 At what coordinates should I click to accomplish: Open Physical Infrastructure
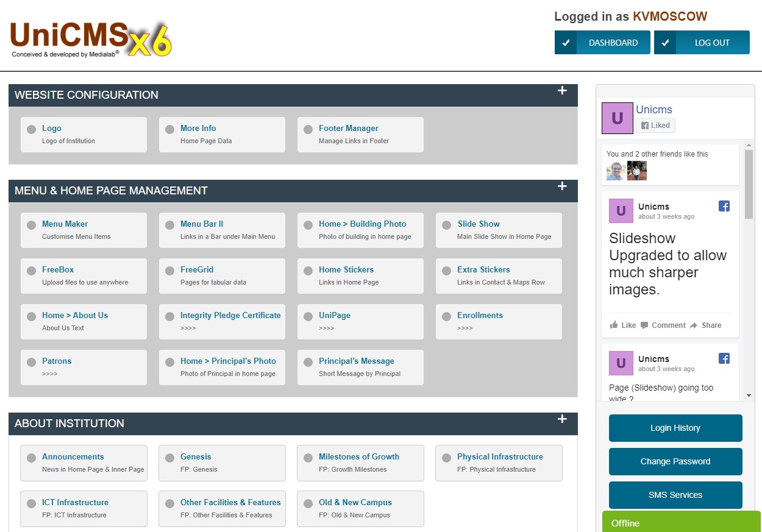pyautogui.click(x=499, y=463)
